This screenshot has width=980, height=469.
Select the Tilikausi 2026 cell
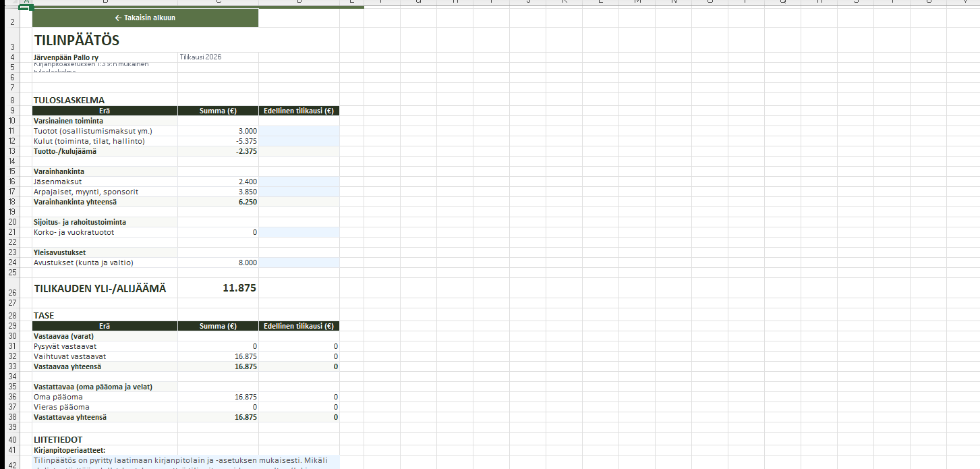[x=217, y=57]
